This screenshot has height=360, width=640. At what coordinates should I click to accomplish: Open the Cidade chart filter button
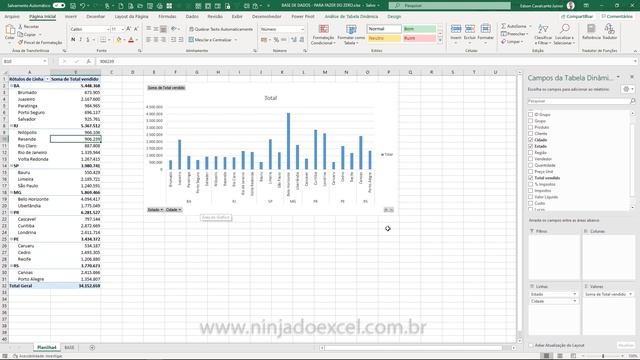[x=173, y=210]
